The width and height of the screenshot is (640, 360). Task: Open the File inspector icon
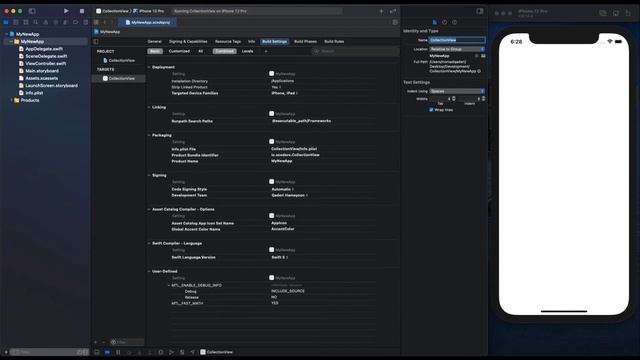tap(435, 22)
